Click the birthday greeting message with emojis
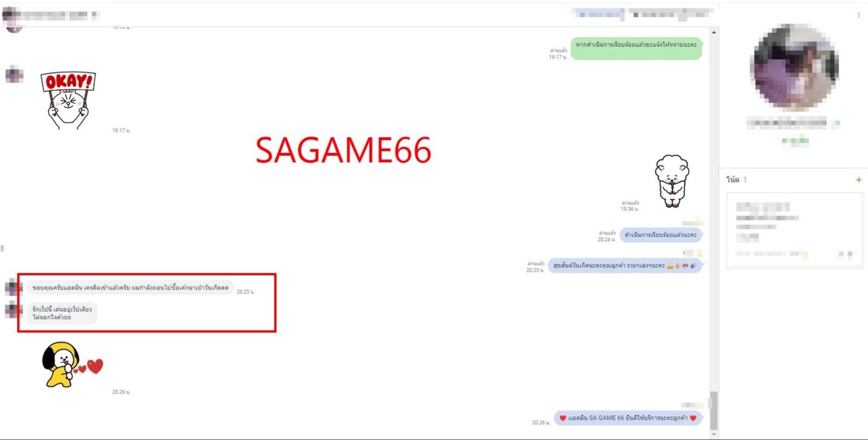Screen dimensions: 868x440 [624, 266]
